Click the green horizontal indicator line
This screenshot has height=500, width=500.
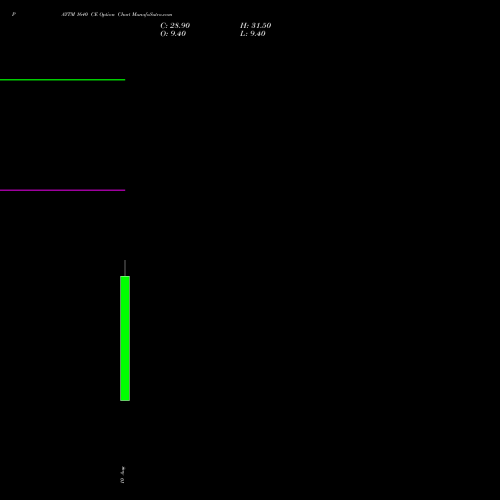[x=62, y=80]
